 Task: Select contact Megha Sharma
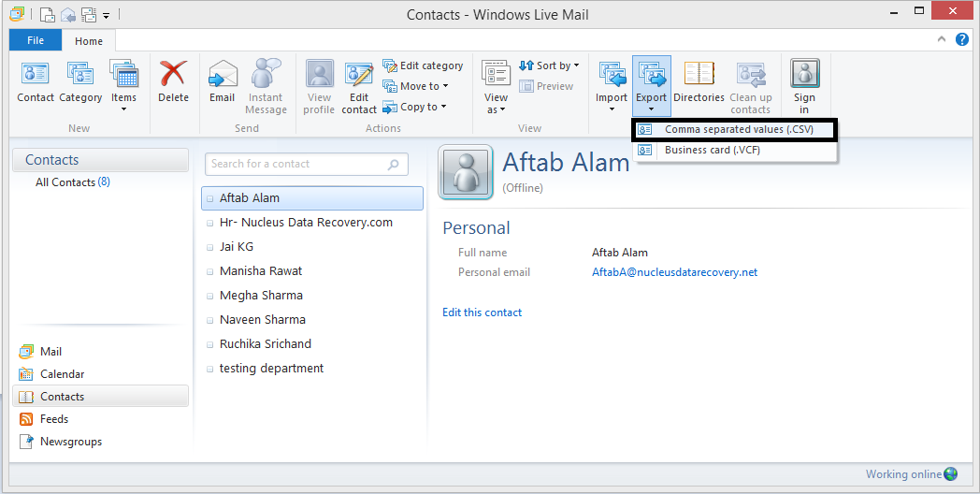(312, 296)
